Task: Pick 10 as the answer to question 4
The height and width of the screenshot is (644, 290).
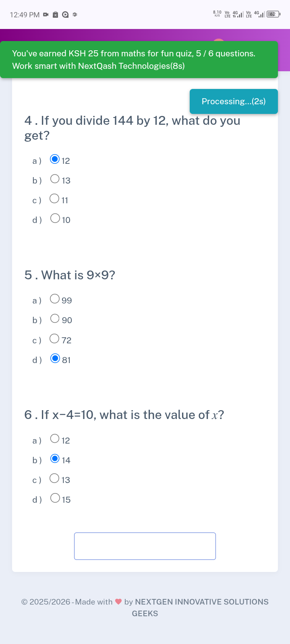Action: [55, 218]
